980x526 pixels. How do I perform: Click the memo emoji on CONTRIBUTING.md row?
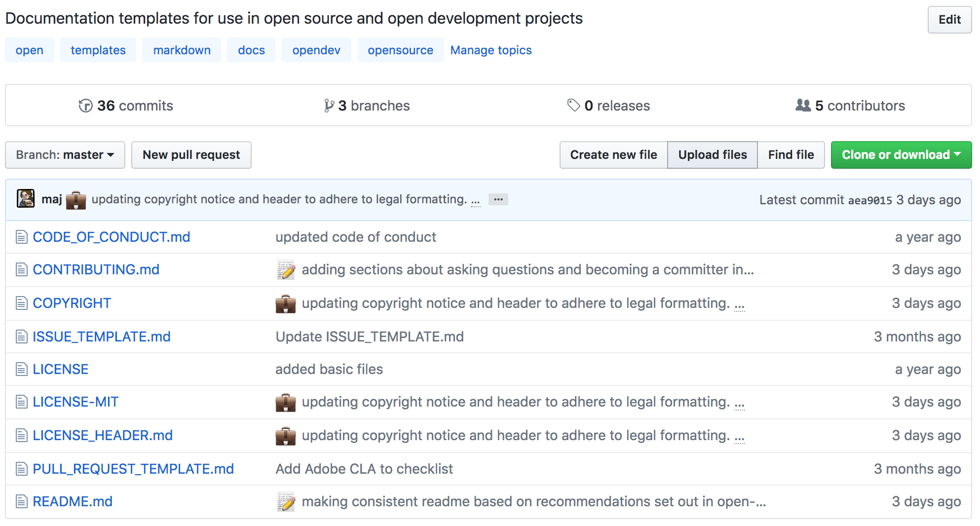(x=285, y=270)
